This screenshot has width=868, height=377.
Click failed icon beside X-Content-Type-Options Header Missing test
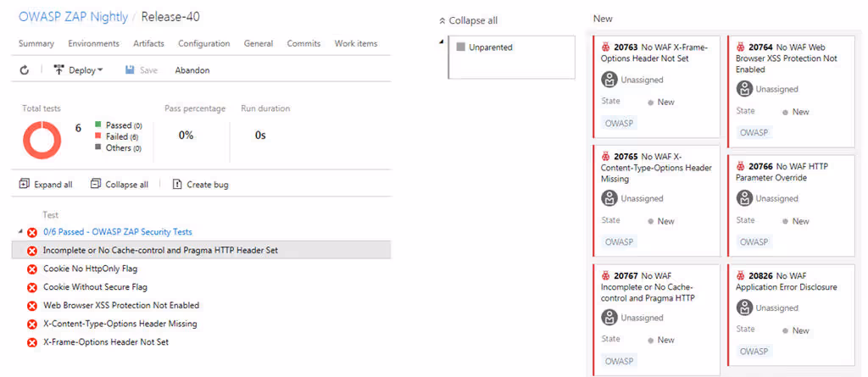click(x=32, y=324)
